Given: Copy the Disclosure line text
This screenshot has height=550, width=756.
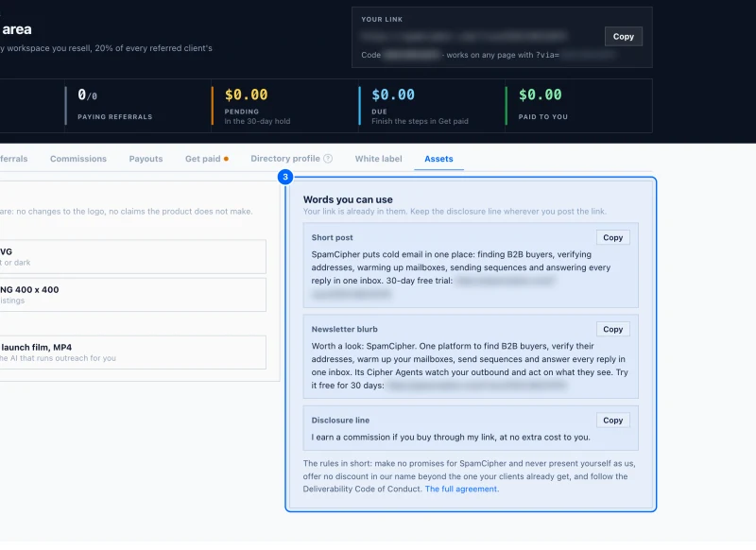Looking at the screenshot, I should [612, 421].
